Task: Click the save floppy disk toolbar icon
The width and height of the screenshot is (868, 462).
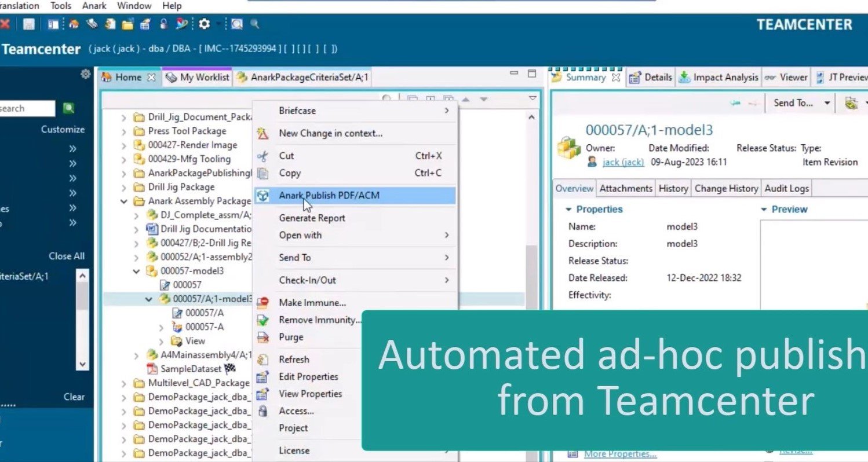Action: (x=29, y=24)
